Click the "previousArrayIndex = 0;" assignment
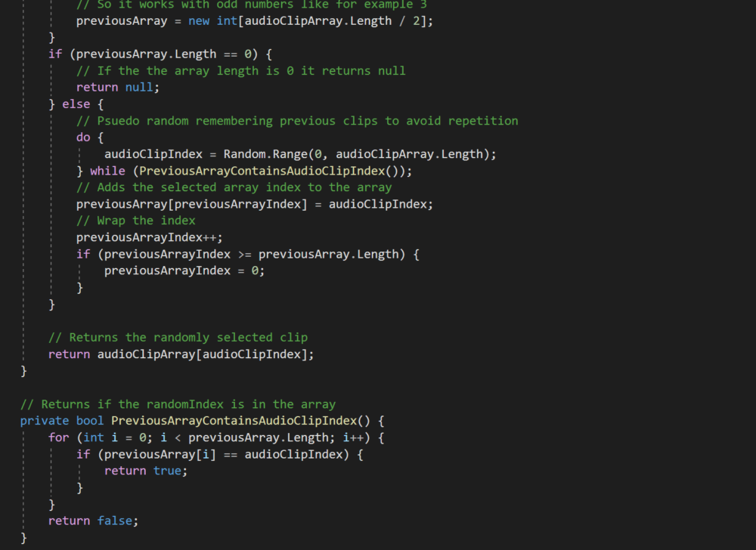 (x=184, y=270)
